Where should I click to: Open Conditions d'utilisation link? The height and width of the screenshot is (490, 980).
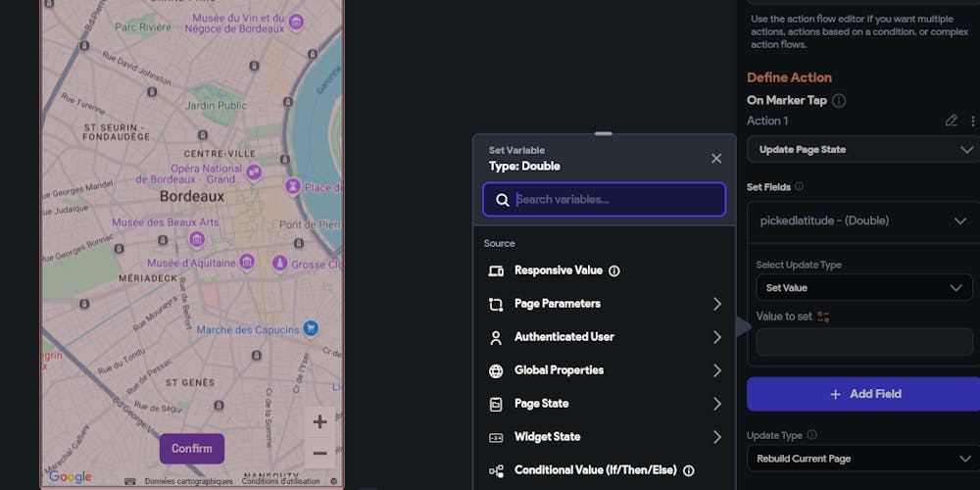280,482
